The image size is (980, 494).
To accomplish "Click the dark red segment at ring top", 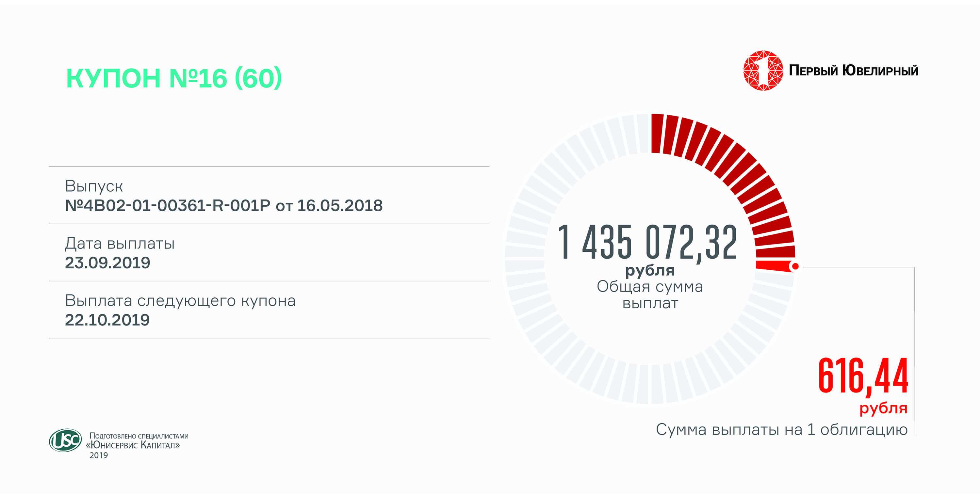I will (657, 134).
